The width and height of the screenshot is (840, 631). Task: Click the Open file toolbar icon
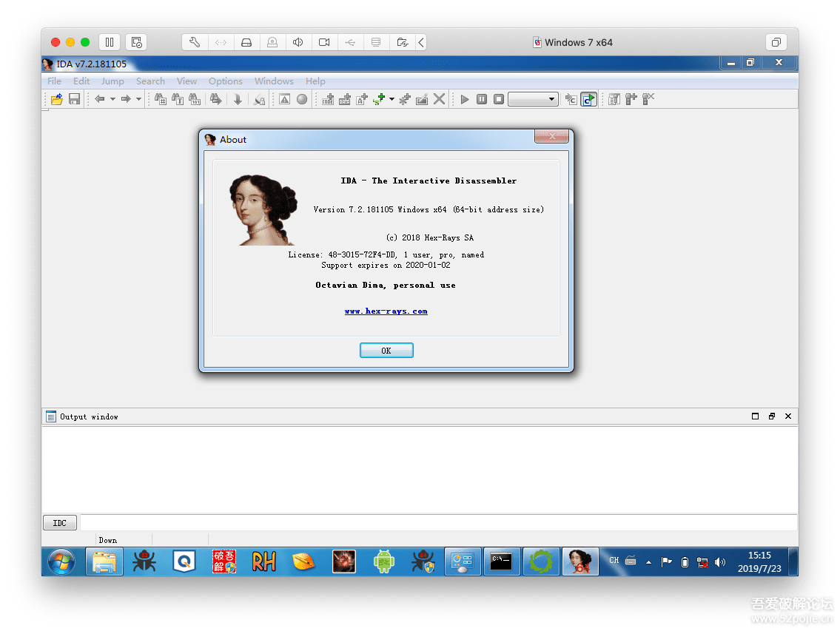coord(57,99)
